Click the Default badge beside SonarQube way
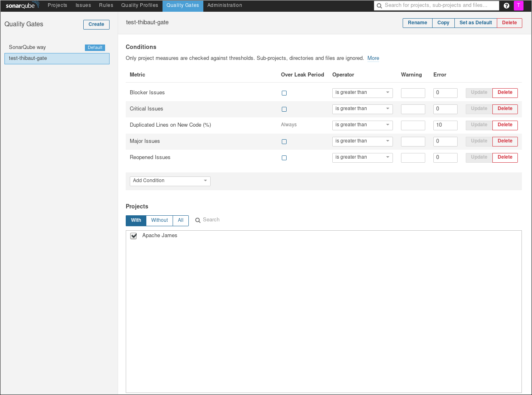Viewport: 532px width, 395px height. [x=95, y=48]
